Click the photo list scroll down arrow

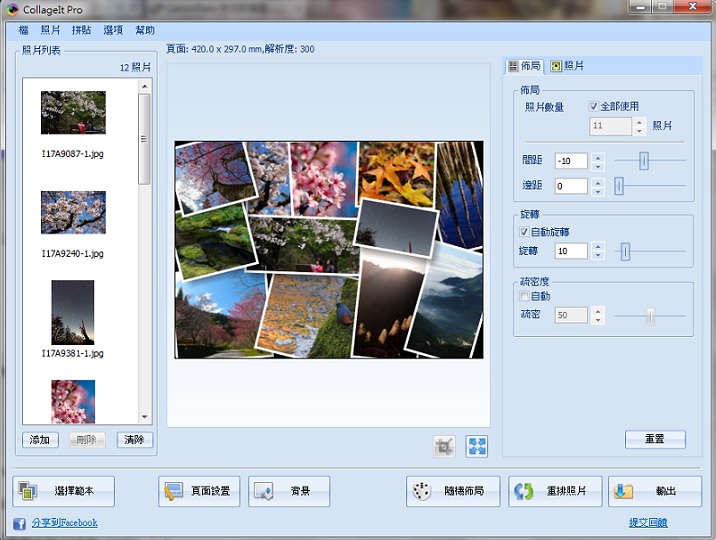click(x=145, y=417)
